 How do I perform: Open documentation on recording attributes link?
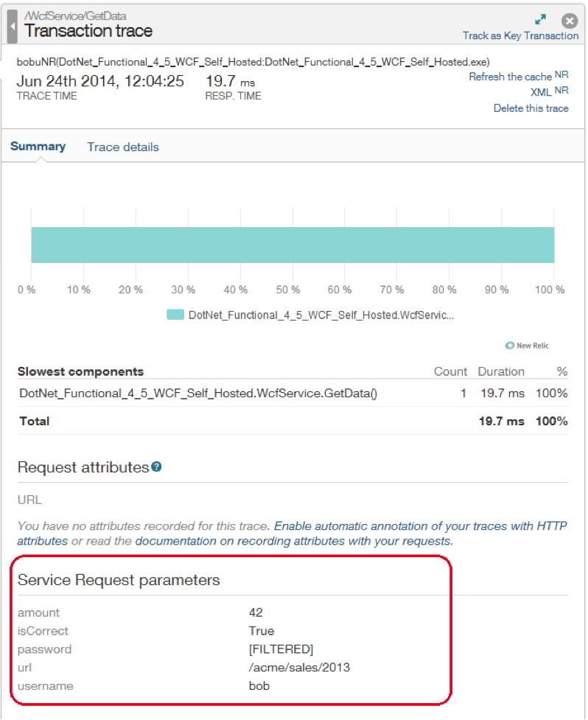293,541
